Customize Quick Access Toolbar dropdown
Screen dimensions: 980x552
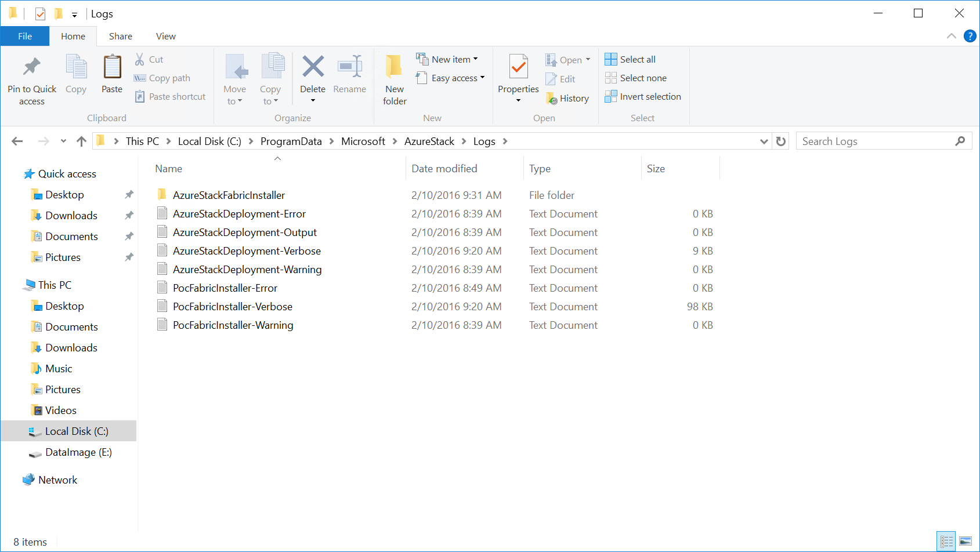point(74,14)
